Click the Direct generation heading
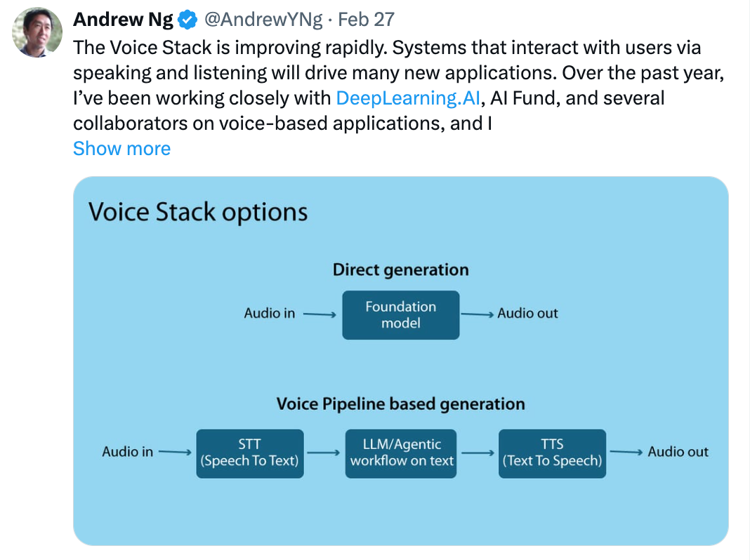Screen dimensions: 750x560 [401, 270]
